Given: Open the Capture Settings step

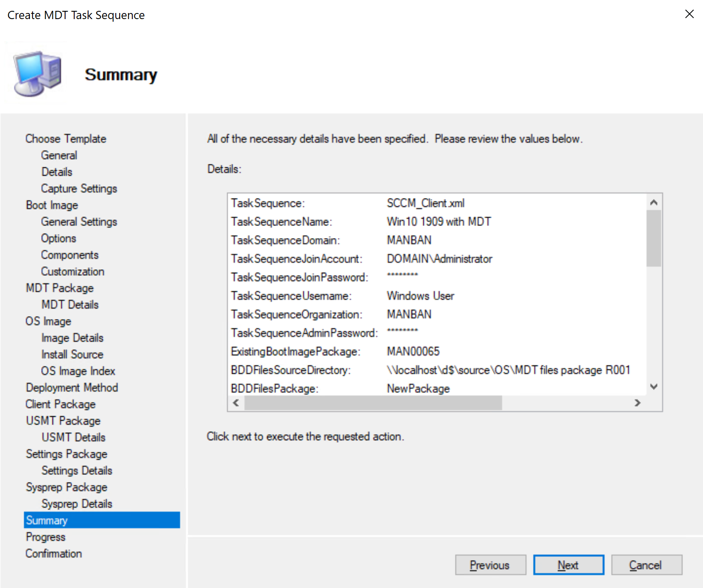Looking at the screenshot, I should pyautogui.click(x=78, y=188).
